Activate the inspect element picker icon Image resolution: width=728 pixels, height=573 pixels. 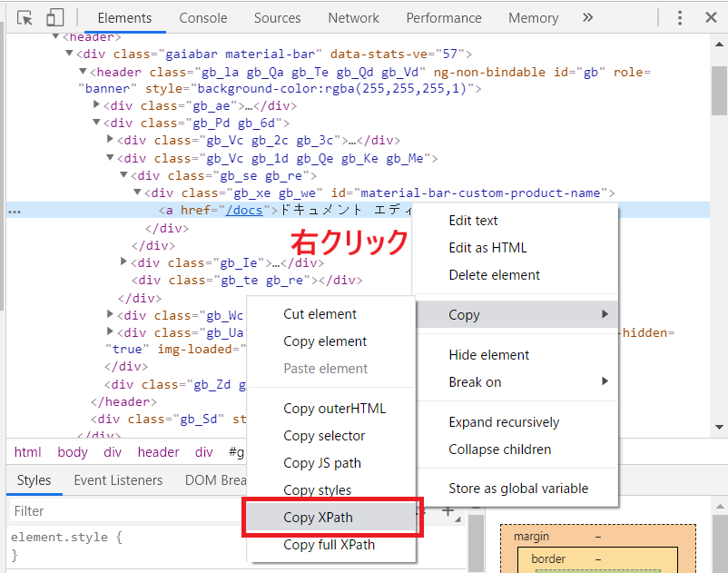click(x=25, y=18)
